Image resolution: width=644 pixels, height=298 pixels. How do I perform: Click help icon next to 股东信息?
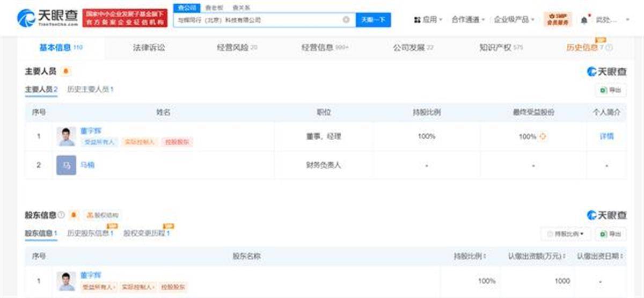tap(61, 215)
